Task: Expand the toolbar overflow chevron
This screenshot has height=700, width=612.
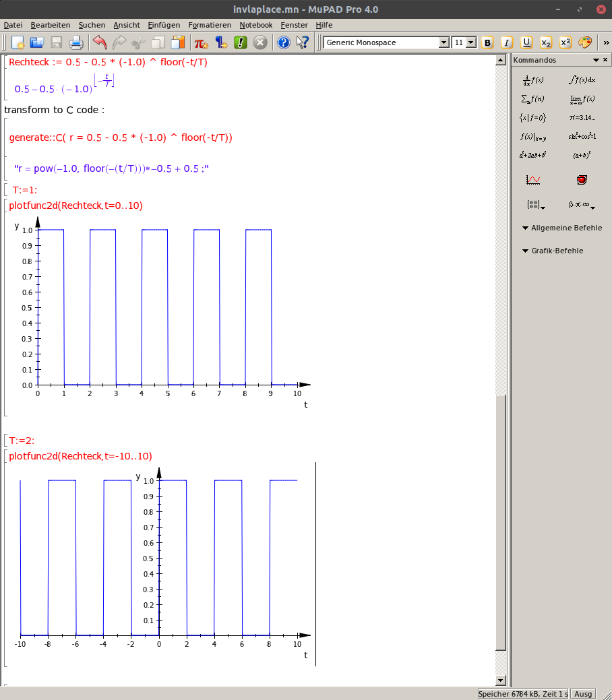Action: point(606,42)
